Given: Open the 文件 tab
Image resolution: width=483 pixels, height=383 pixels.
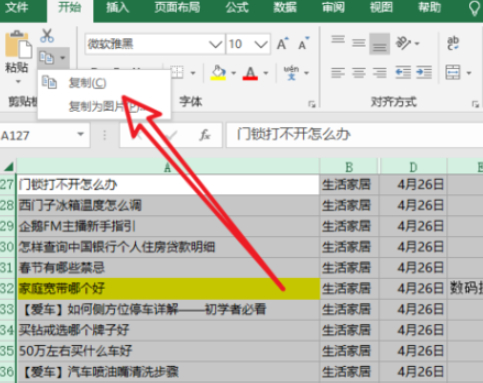Looking at the screenshot, I should [17, 7].
